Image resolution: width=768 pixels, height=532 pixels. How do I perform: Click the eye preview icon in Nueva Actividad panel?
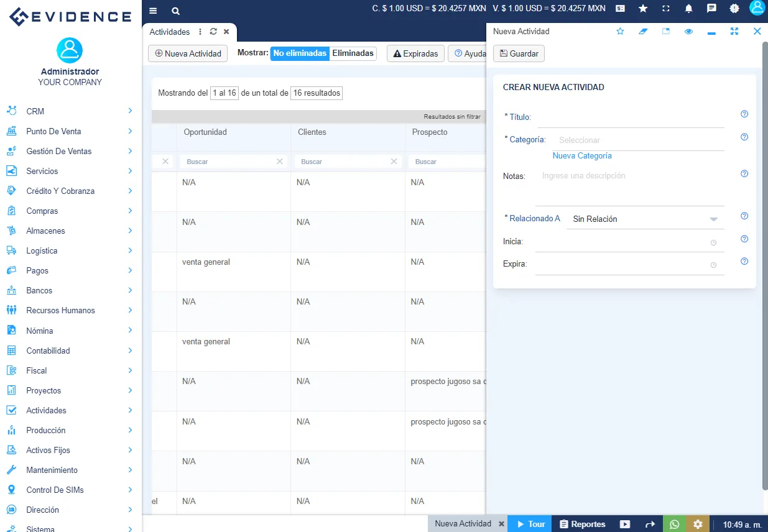pyautogui.click(x=688, y=30)
